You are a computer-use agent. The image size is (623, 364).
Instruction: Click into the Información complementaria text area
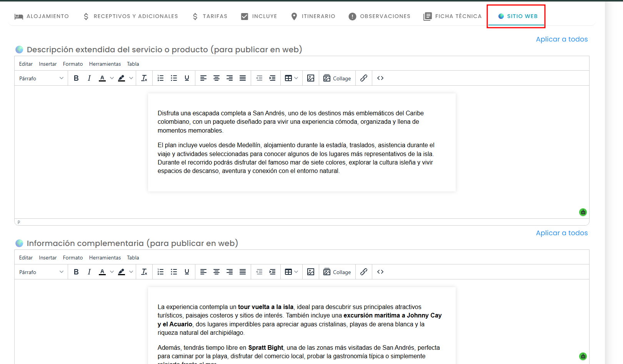[302, 326]
